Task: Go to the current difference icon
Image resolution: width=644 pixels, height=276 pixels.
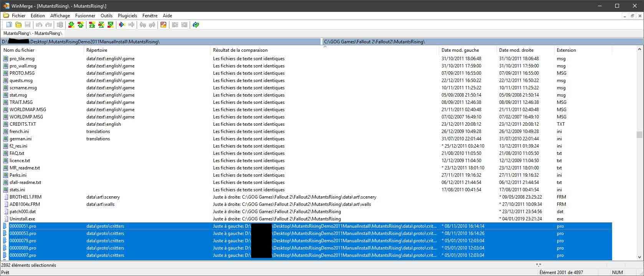Action: coord(101,25)
